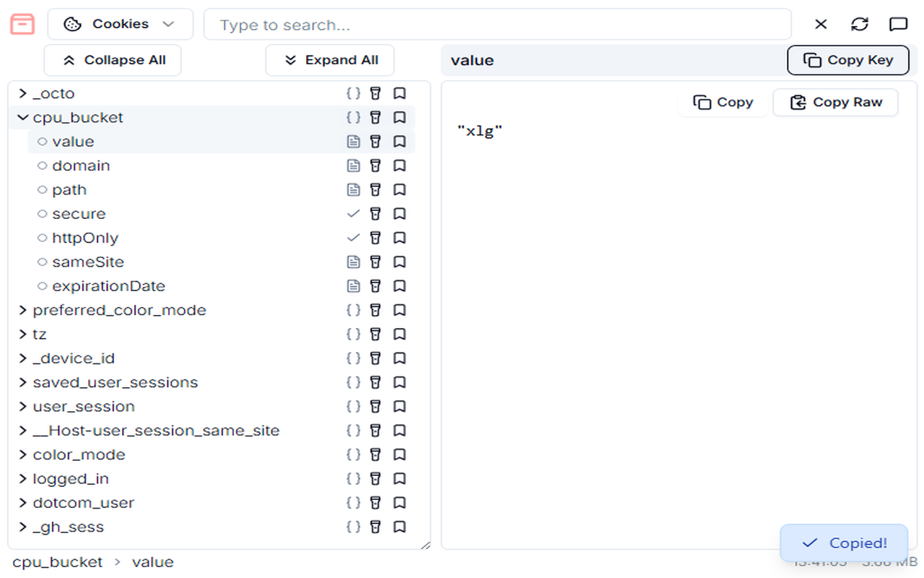
Task: Click the document icon beside path
Action: 353,189
